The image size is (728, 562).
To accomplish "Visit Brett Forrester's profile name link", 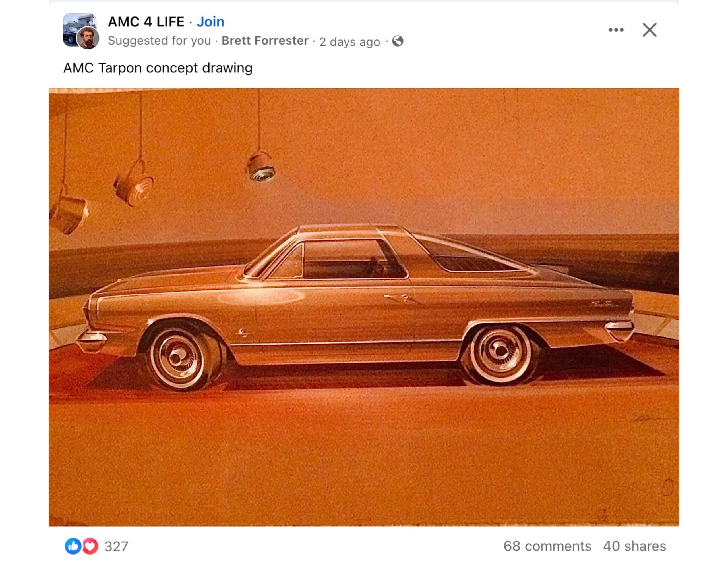I will click(x=265, y=41).
